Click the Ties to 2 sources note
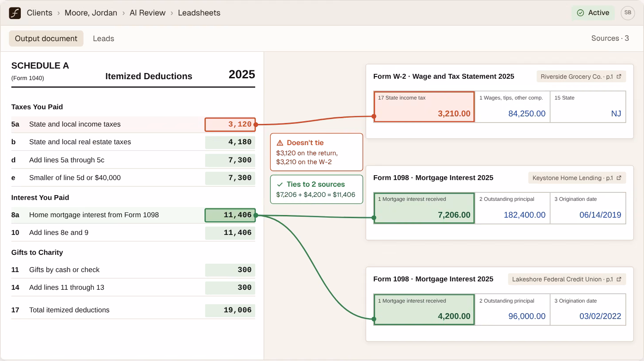The height and width of the screenshot is (361, 644). click(317, 189)
